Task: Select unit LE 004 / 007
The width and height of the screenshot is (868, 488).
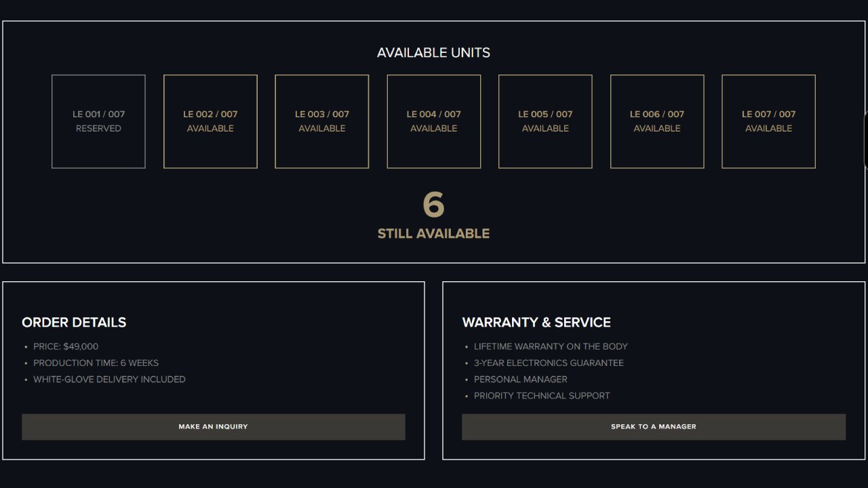Action: pyautogui.click(x=433, y=121)
